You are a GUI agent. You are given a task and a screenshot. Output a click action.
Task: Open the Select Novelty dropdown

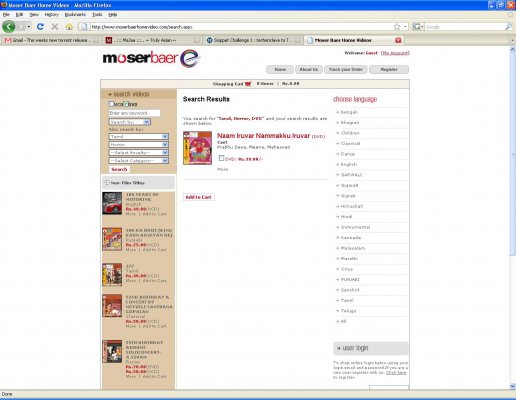pyautogui.click(x=139, y=152)
